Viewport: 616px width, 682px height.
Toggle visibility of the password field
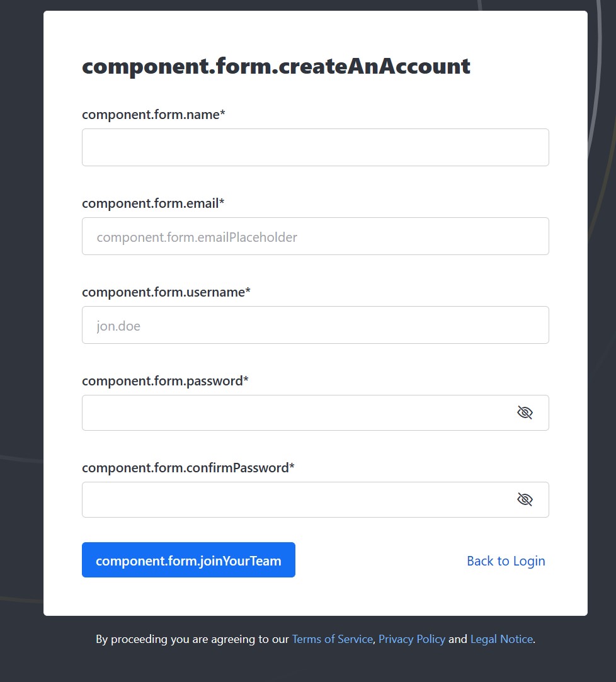(525, 412)
